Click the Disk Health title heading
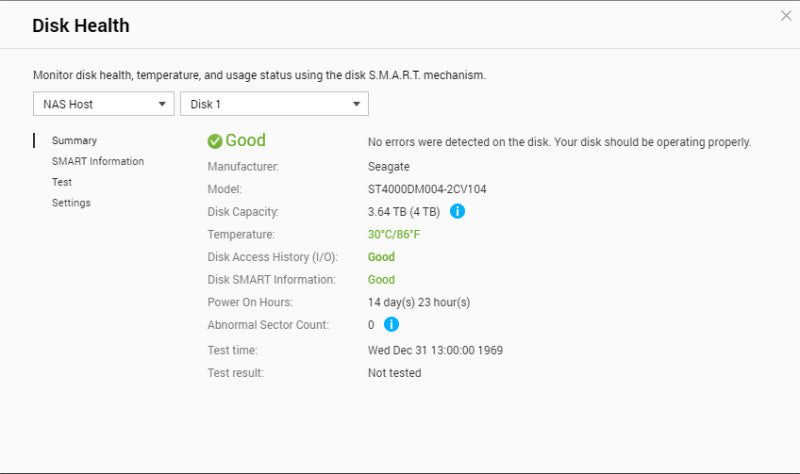 81,26
